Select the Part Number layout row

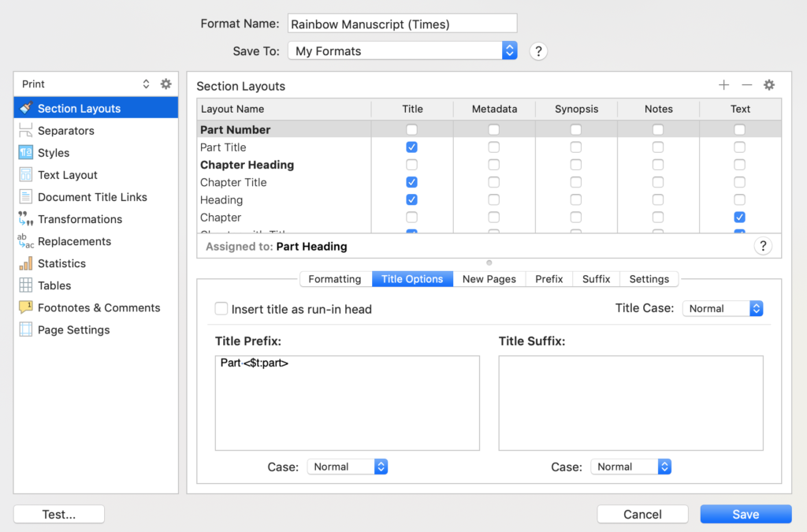coord(489,129)
